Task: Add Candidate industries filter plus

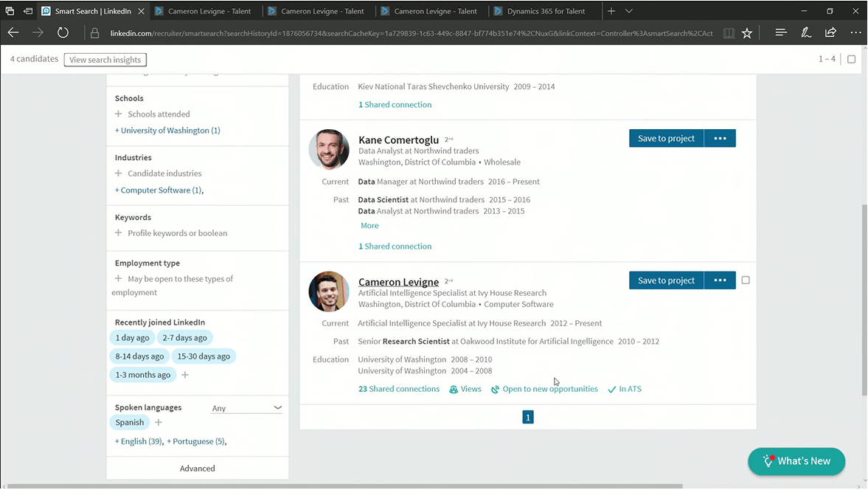Action: (118, 173)
